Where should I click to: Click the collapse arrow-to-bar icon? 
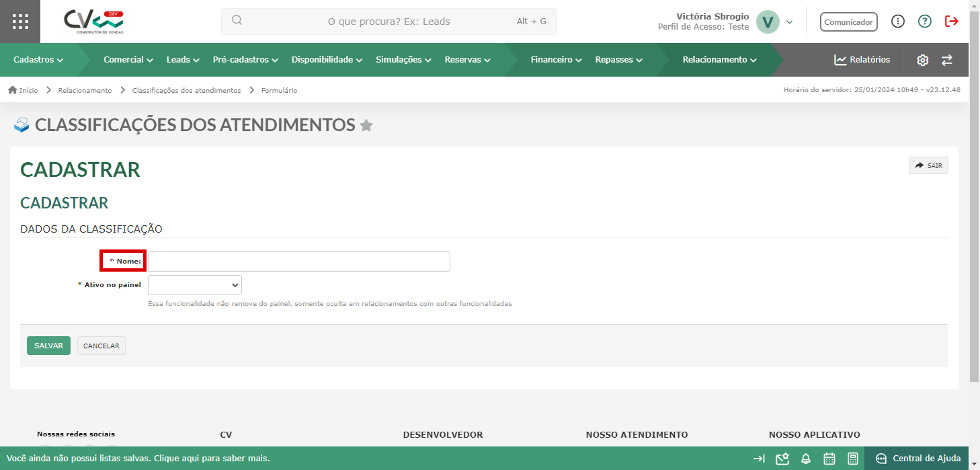click(x=759, y=459)
